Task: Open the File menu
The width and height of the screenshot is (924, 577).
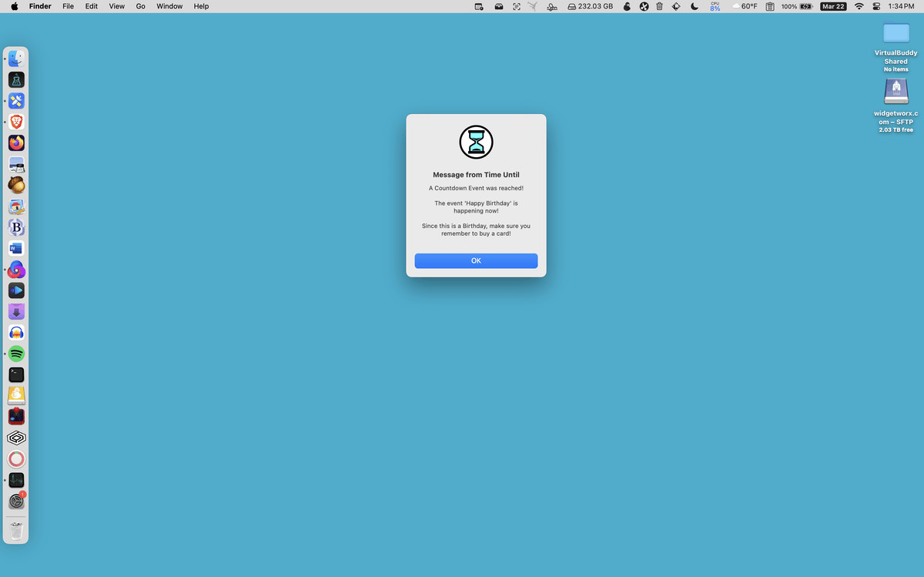Action: click(69, 6)
